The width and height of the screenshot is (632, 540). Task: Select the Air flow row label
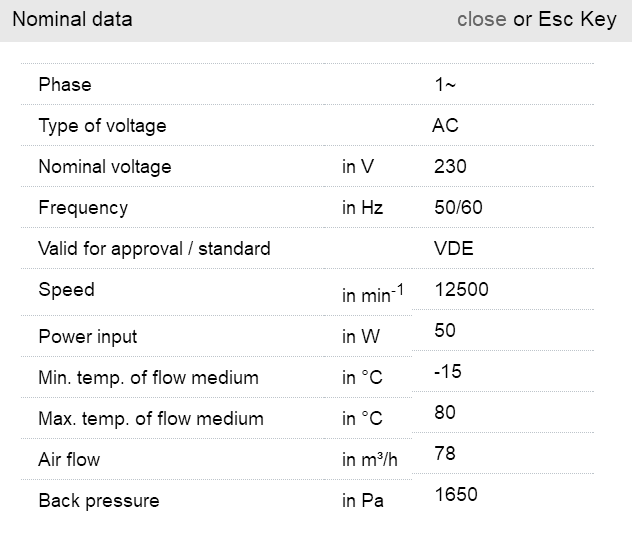point(69,460)
